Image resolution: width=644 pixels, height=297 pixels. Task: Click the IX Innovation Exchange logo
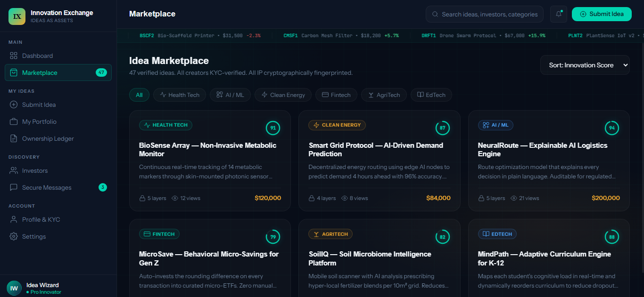[17, 16]
